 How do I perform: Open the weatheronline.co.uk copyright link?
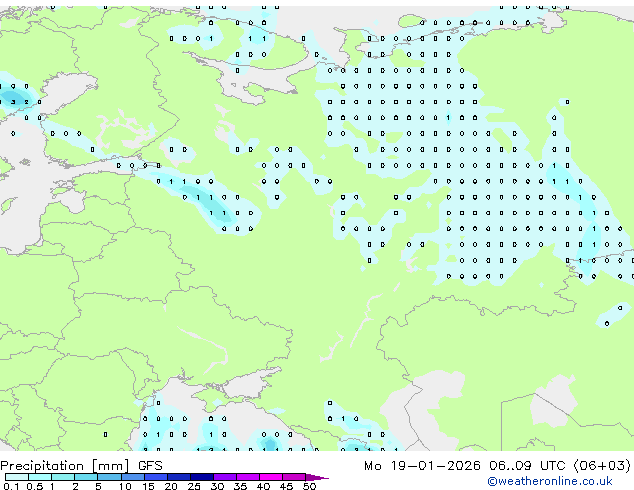549,481
